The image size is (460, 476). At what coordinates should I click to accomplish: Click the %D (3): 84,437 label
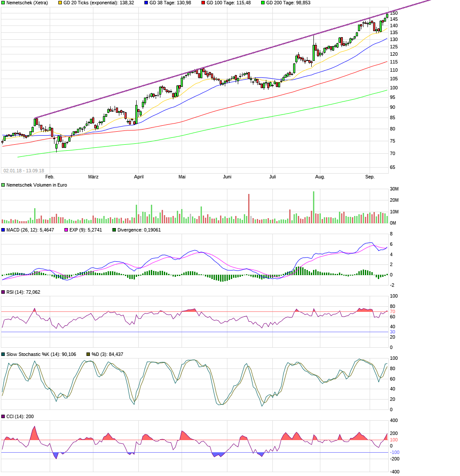(107, 355)
